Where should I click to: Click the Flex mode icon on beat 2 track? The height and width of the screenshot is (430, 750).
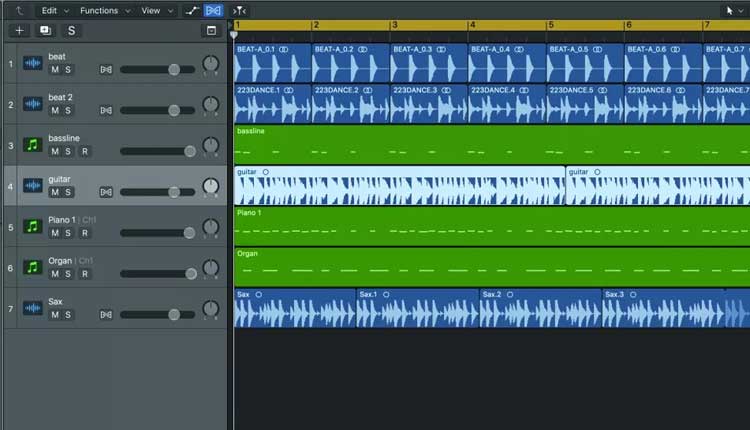(x=106, y=110)
